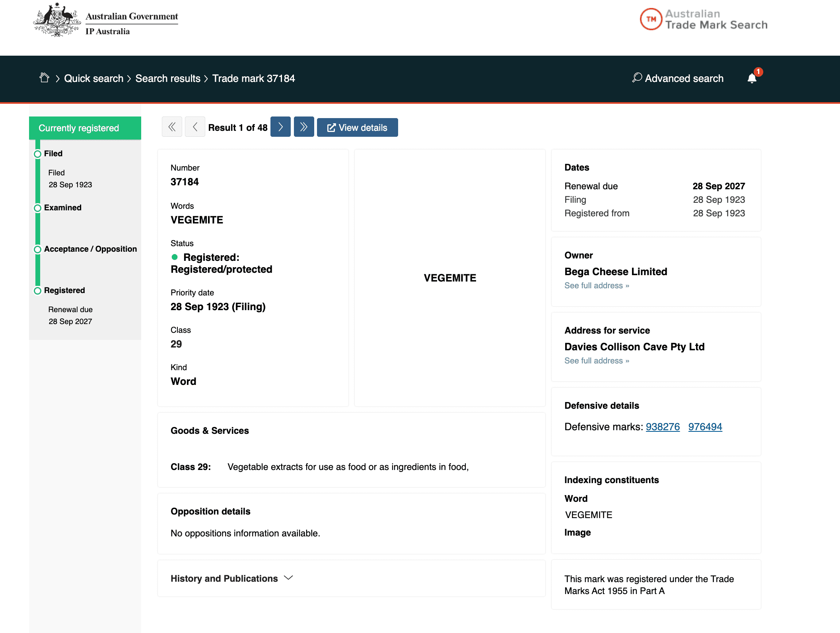The width and height of the screenshot is (840, 633).
Task: Click the previous result arrow
Action: (x=195, y=127)
